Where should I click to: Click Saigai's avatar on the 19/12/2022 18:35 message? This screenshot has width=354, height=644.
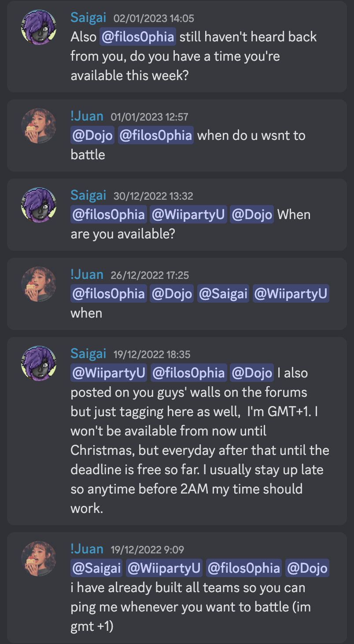click(x=39, y=363)
